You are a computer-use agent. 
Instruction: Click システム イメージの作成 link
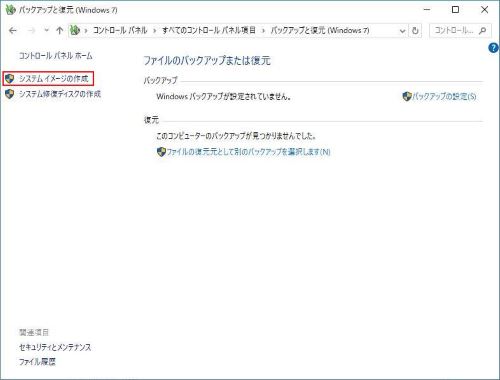(x=53, y=79)
